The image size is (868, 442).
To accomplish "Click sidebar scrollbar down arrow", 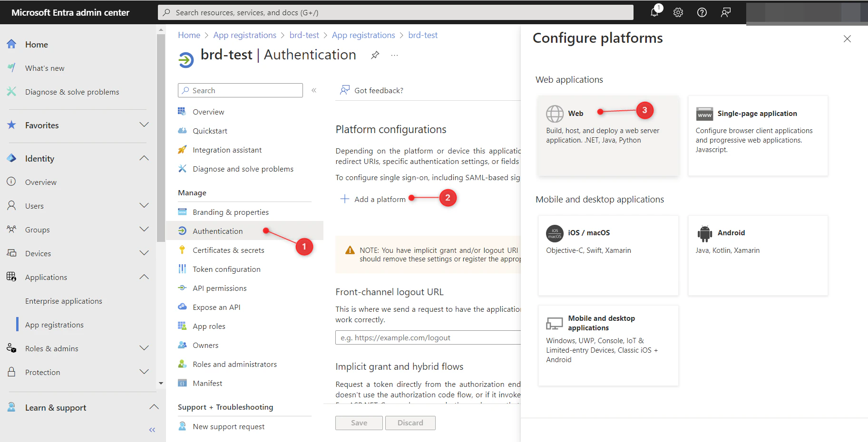I will pyautogui.click(x=161, y=383).
